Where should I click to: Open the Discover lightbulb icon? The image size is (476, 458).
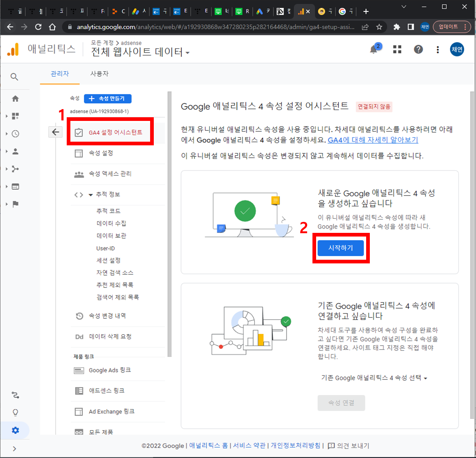click(15, 412)
